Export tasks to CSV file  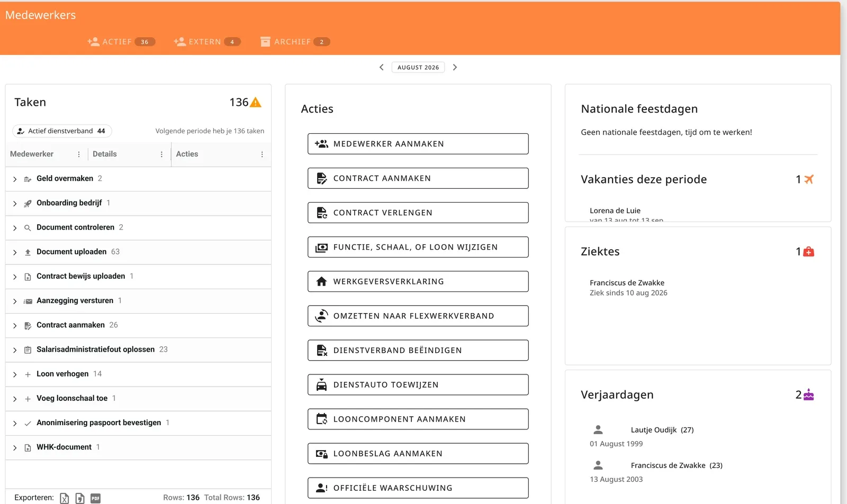(x=80, y=498)
